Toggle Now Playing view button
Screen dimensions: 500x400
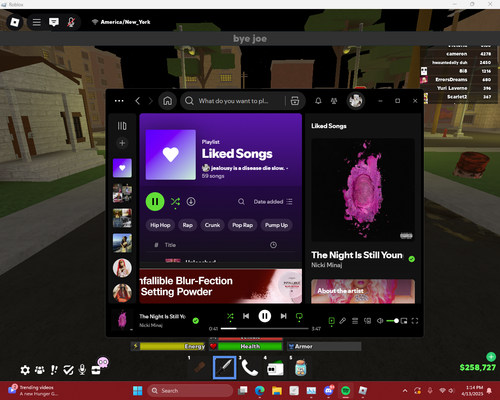(x=331, y=321)
